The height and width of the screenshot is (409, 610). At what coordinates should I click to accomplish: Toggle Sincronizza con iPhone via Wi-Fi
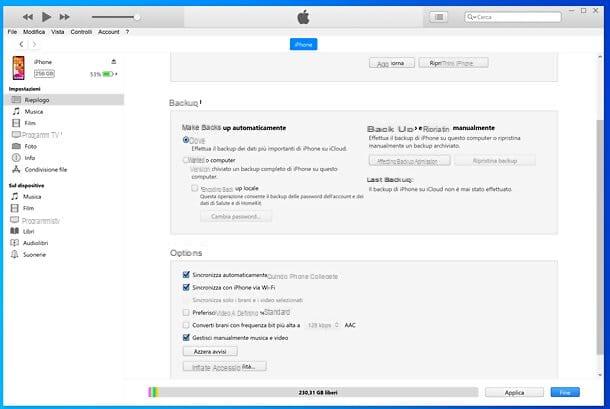[x=186, y=288]
